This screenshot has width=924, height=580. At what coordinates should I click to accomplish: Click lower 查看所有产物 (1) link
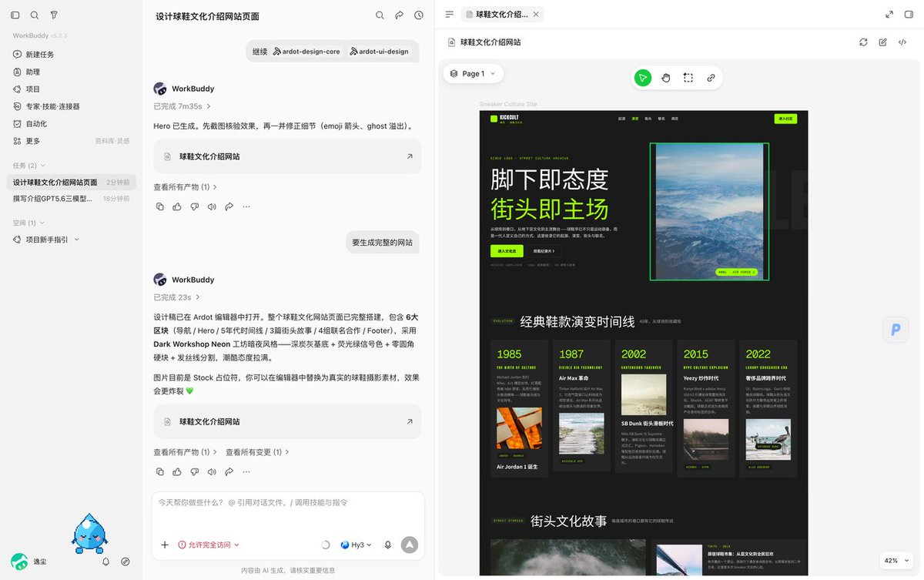pos(185,452)
